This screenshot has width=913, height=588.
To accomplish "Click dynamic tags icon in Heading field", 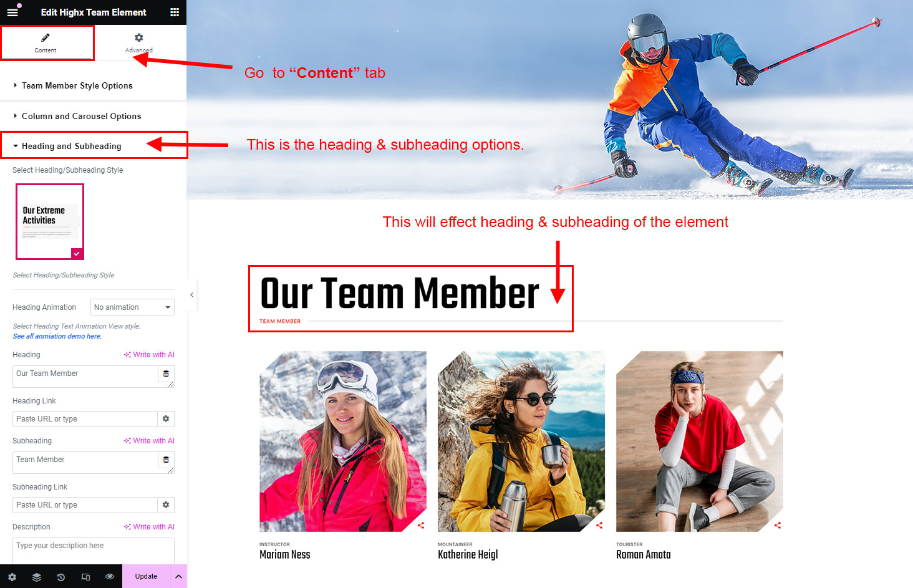I will (x=166, y=374).
